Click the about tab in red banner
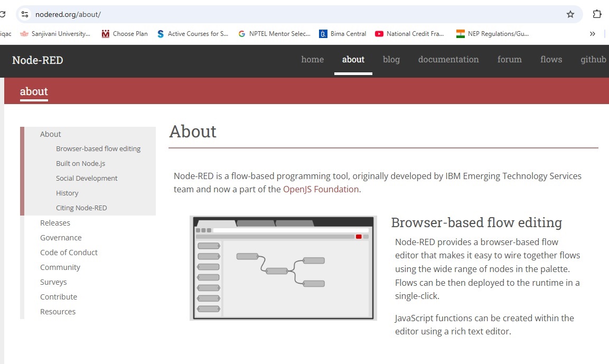 34,92
